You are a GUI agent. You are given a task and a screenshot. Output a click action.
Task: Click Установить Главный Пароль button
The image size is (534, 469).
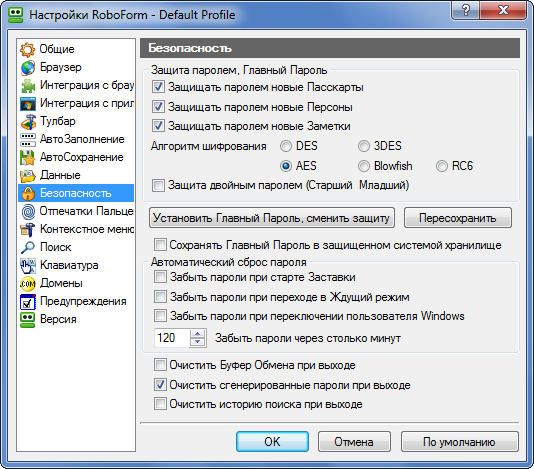pos(272,218)
